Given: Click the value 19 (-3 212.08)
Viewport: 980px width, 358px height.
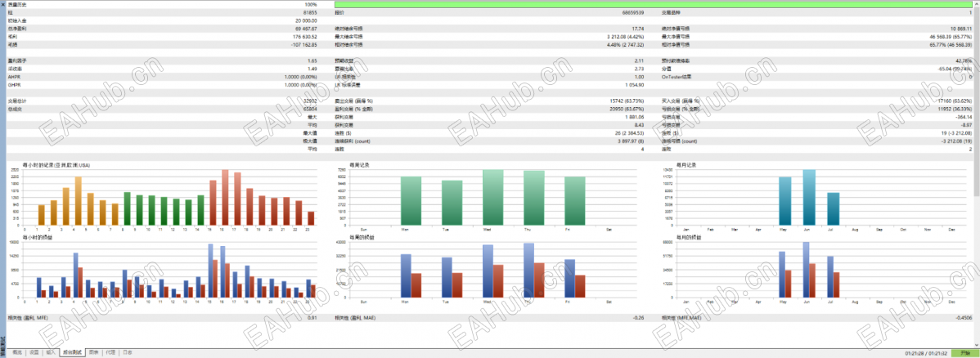Looking at the screenshot, I should click(956, 133).
